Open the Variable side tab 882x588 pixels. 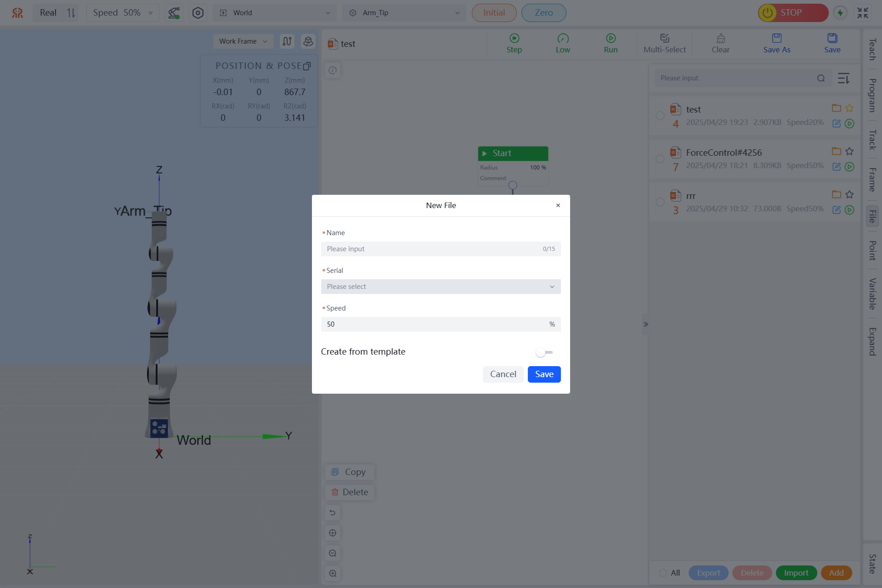pos(872,294)
